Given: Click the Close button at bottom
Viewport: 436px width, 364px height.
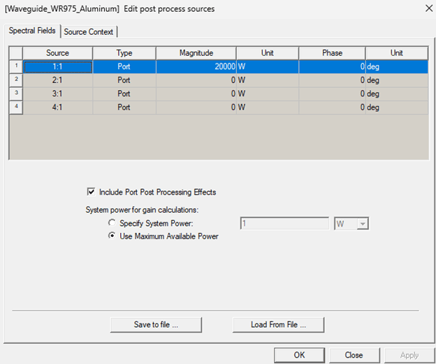Looking at the screenshot, I should (x=354, y=355).
